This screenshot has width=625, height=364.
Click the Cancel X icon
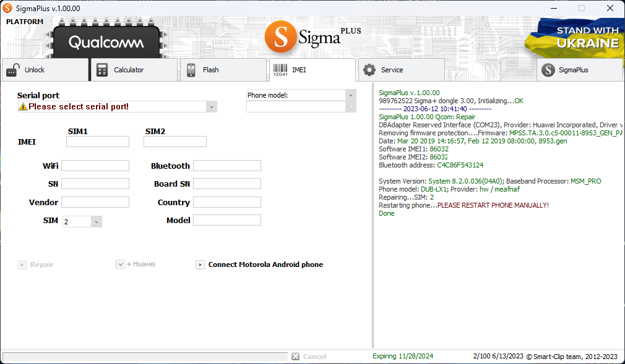(295, 357)
